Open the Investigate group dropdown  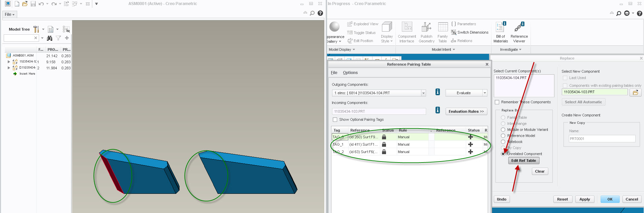click(x=510, y=49)
